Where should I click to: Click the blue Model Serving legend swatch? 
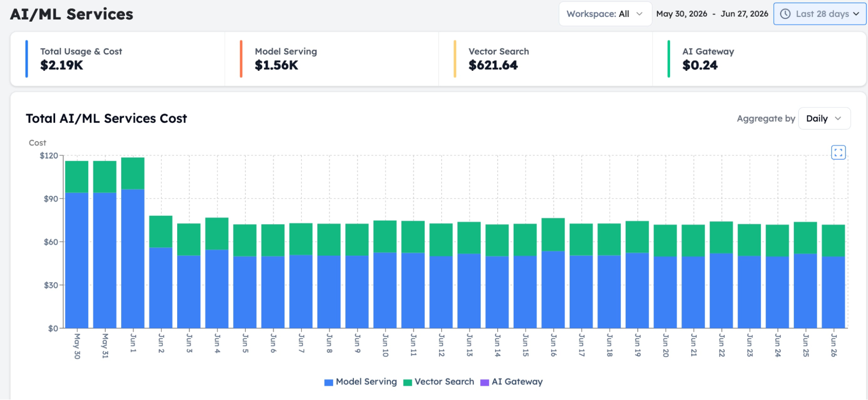coord(329,382)
